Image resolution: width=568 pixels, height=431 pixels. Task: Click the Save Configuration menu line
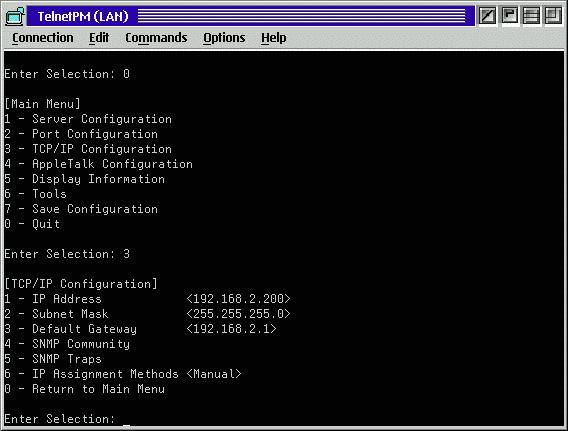[x=81, y=209]
